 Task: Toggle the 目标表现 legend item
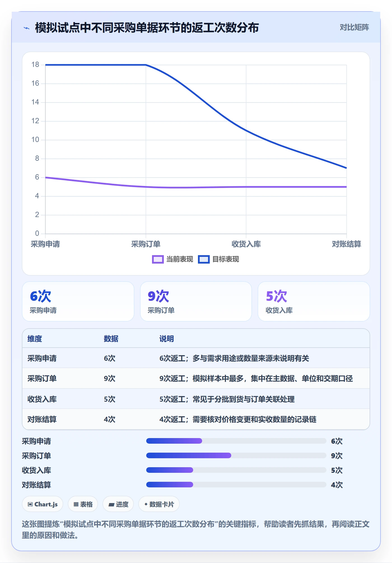click(218, 259)
